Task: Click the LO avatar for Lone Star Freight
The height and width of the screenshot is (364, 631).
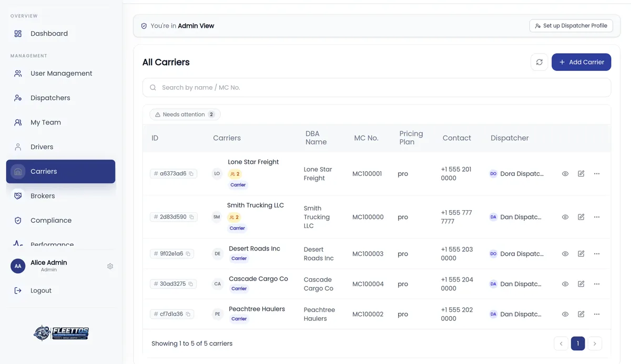Action: [217, 173]
